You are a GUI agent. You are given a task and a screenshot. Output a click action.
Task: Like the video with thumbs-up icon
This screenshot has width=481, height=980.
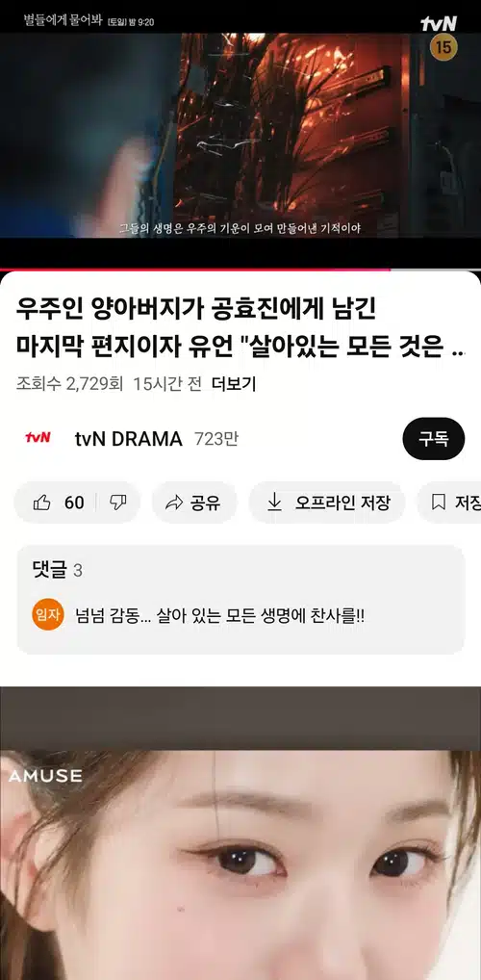[x=42, y=503]
